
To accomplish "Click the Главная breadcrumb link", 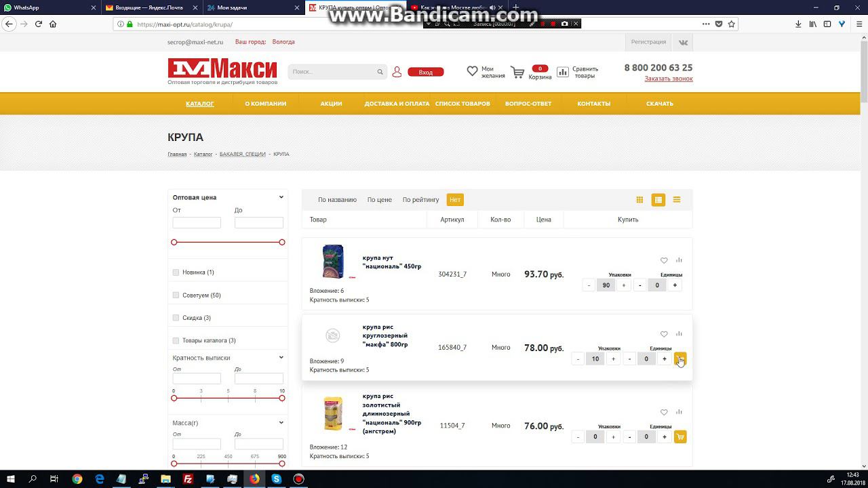I will pyautogui.click(x=177, y=155).
